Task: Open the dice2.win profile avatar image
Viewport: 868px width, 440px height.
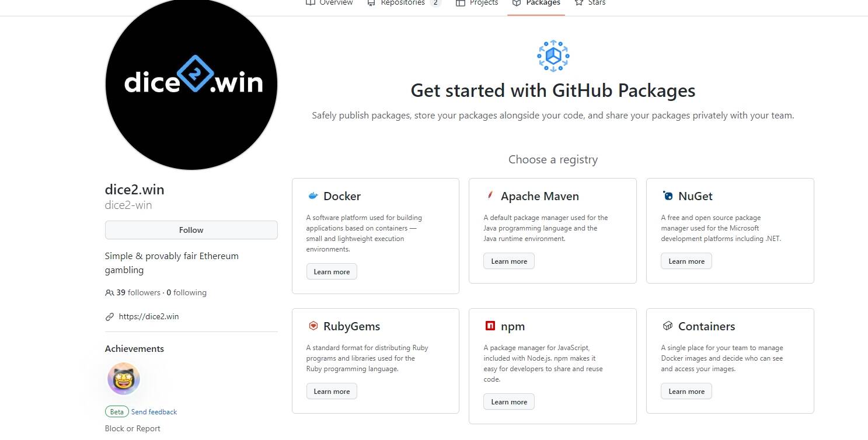Action: tap(191, 83)
